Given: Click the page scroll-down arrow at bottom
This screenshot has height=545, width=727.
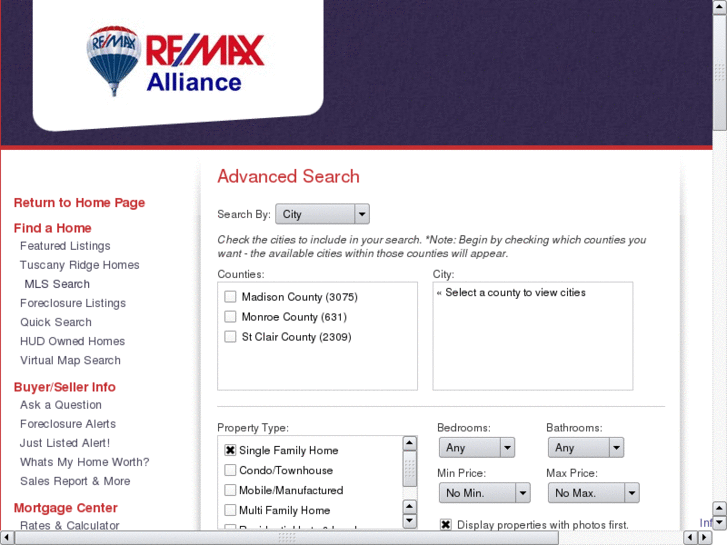Looking at the screenshot, I should (x=720, y=523).
